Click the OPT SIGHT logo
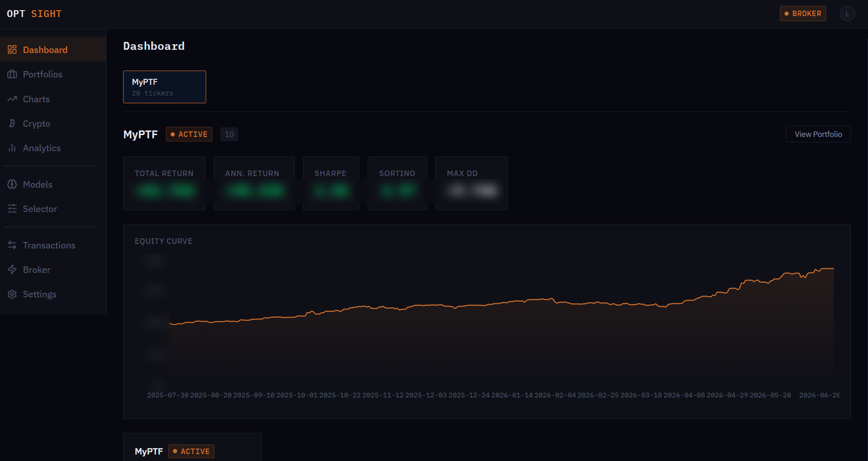 pos(34,14)
